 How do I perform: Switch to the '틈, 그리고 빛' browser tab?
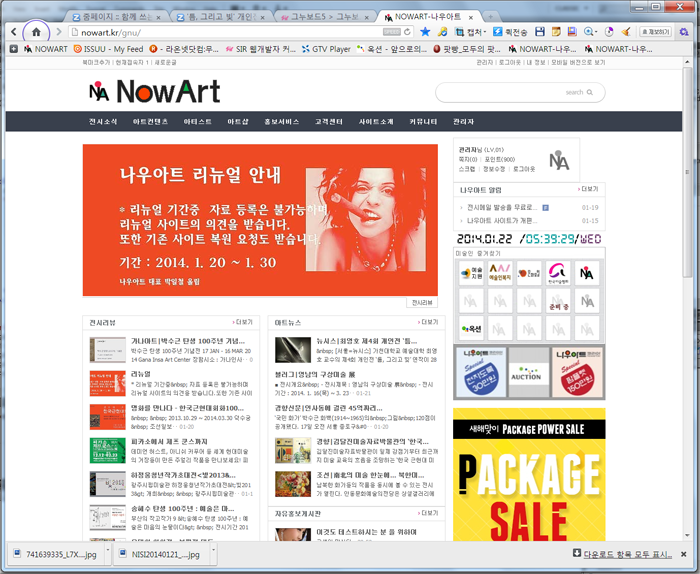coord(221,17)
